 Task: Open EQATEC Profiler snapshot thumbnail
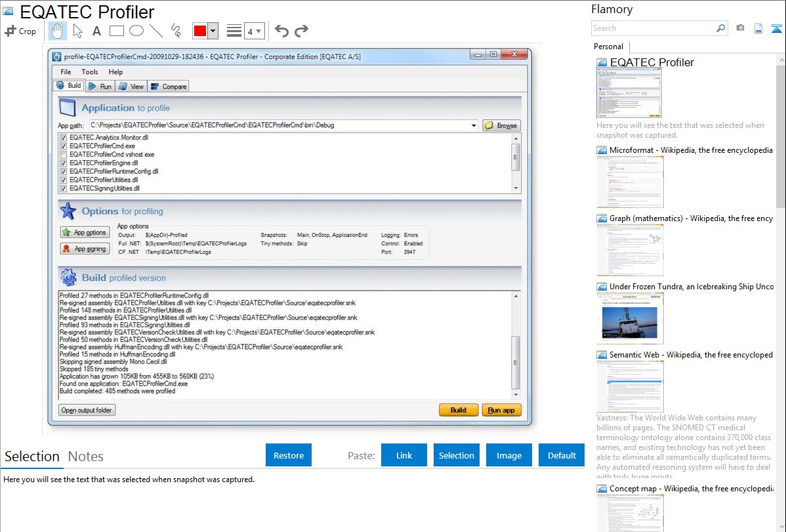tap(629, 93)
